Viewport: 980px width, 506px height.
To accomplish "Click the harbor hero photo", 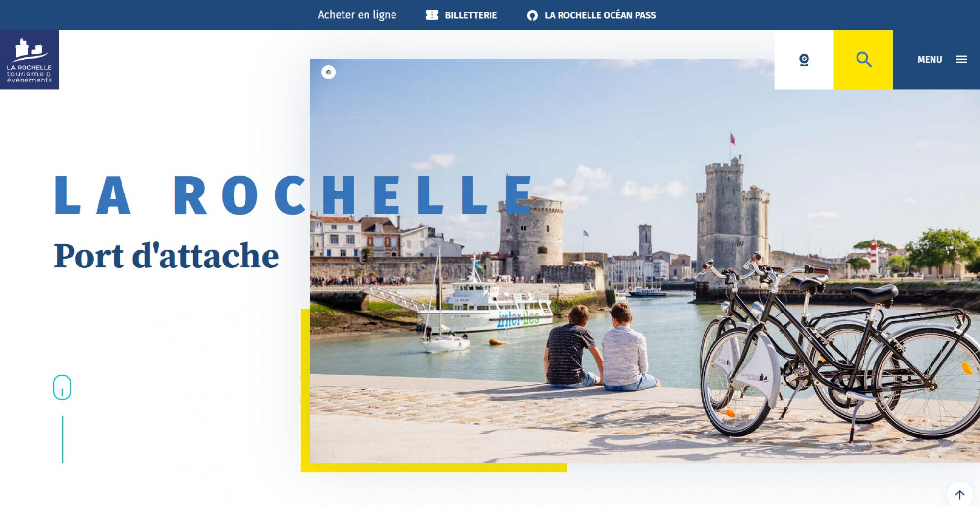I will 645,261.
